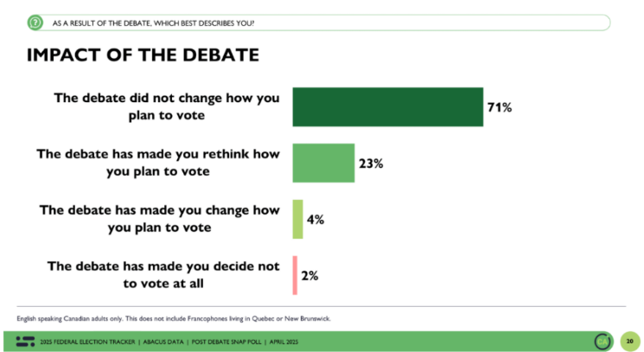Click '2025 FEDERAL ELECTION TRACKER' footer text
This screenshot has width=644, height=352.
pyautogui.click(x=87, y=342)
